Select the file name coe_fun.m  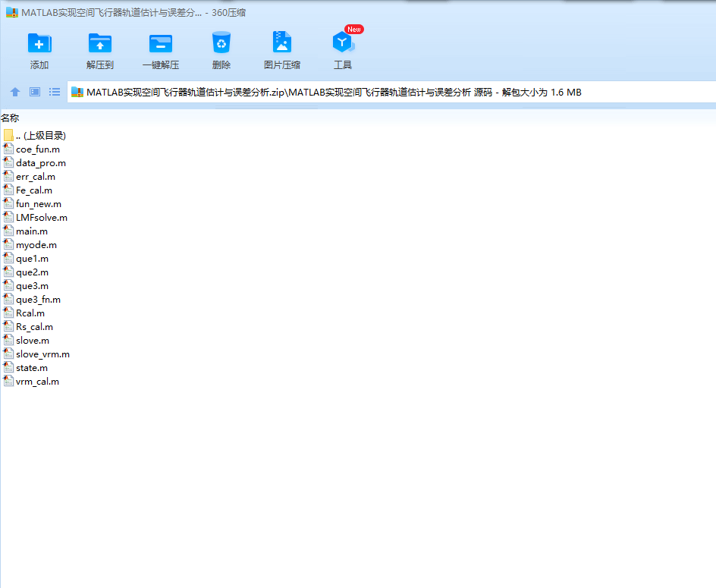pos(38,149)
